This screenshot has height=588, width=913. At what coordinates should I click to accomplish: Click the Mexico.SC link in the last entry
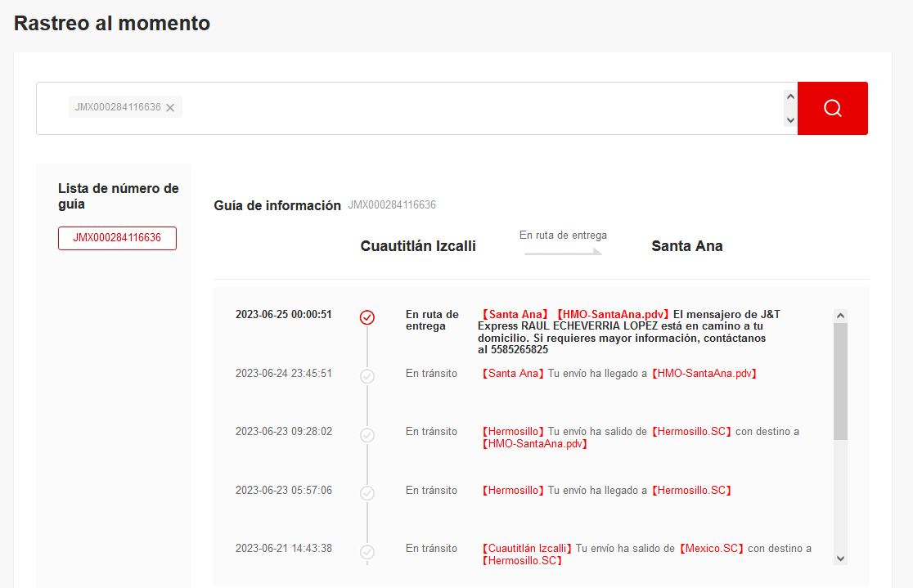click(x=711, y=549)
